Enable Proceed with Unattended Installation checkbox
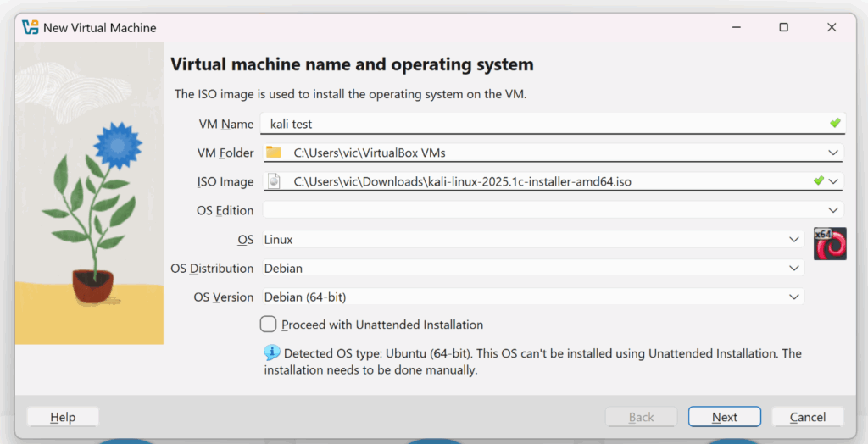Screen dimensions: 868x444 269,324
